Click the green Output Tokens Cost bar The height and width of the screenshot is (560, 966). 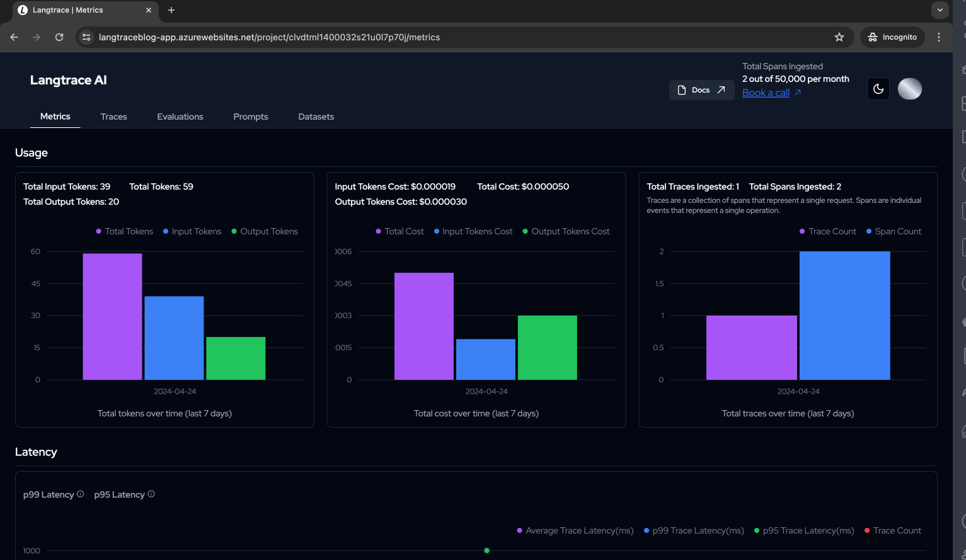[x=548, y=348]
